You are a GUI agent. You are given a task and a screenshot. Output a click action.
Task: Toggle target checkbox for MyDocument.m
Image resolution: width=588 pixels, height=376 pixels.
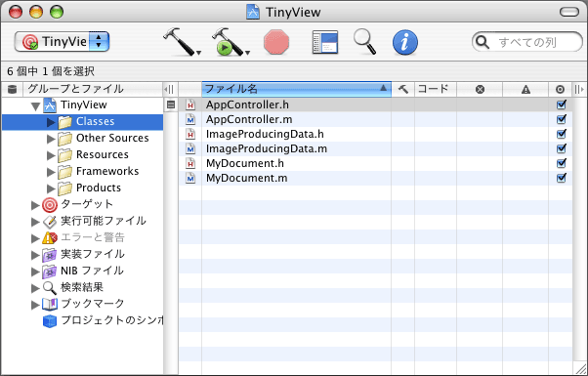point(561,178)
